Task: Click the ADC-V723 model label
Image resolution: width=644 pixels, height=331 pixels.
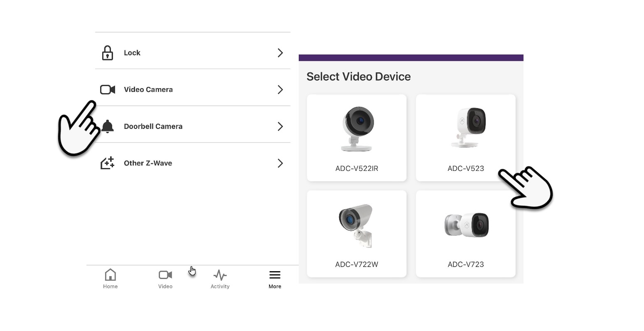Action: [x=466, y=264]
